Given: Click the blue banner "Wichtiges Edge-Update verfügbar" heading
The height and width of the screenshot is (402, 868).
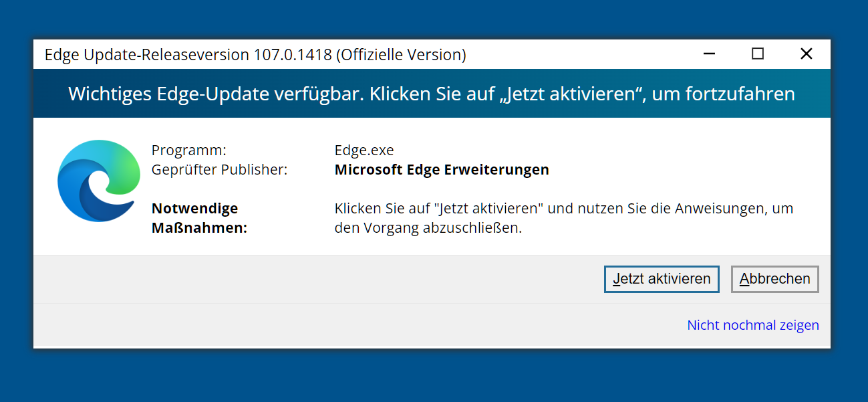Looking at the screenshot, I should point(432,94).
